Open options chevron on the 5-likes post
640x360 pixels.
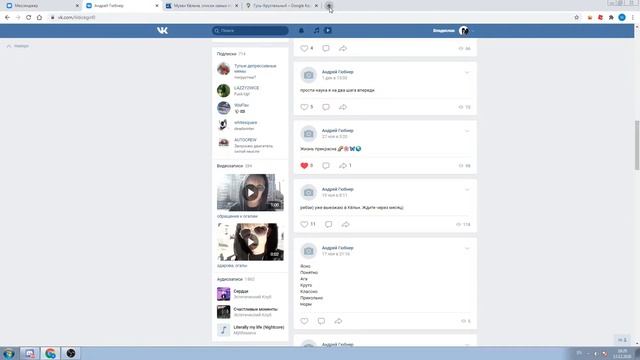(467, 73)
